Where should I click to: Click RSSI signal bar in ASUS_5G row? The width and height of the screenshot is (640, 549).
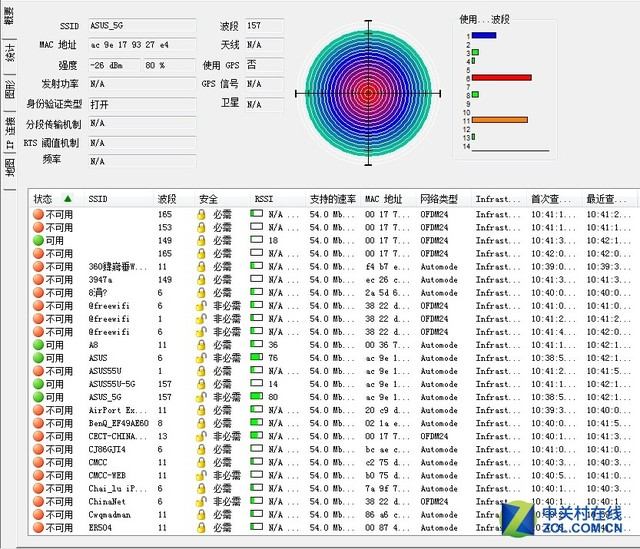pyautogui.click(x=256, y=396)
